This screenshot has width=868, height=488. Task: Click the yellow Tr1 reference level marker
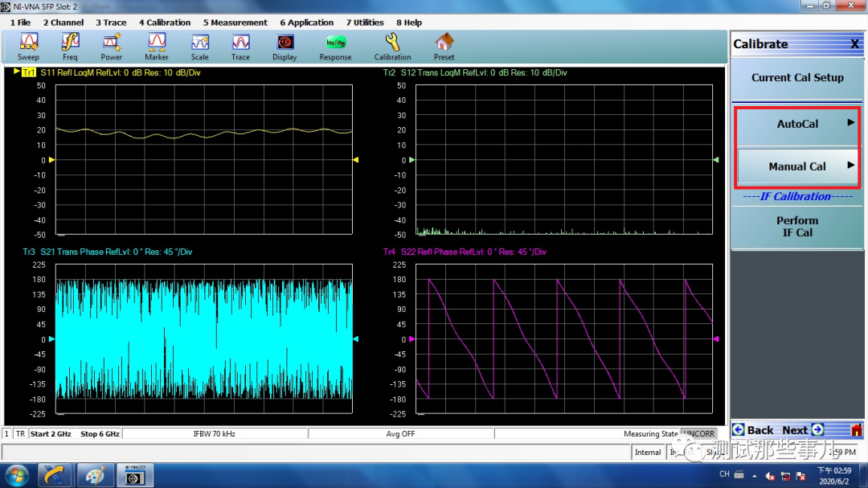coord(51,159)
